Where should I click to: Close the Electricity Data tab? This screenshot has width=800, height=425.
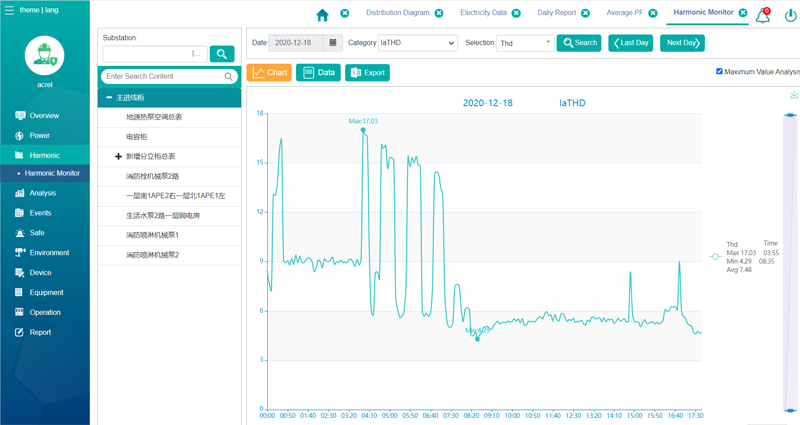click(516, 14)
